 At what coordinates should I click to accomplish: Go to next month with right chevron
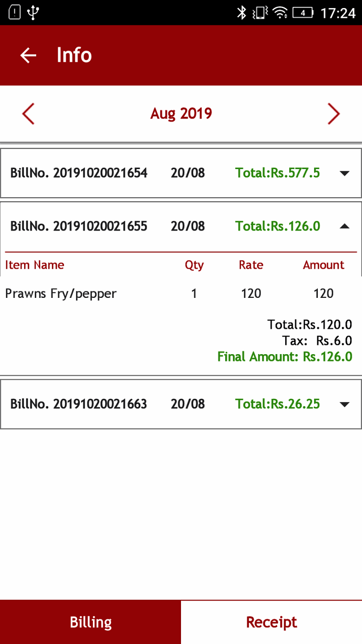(x=333, y=114)
